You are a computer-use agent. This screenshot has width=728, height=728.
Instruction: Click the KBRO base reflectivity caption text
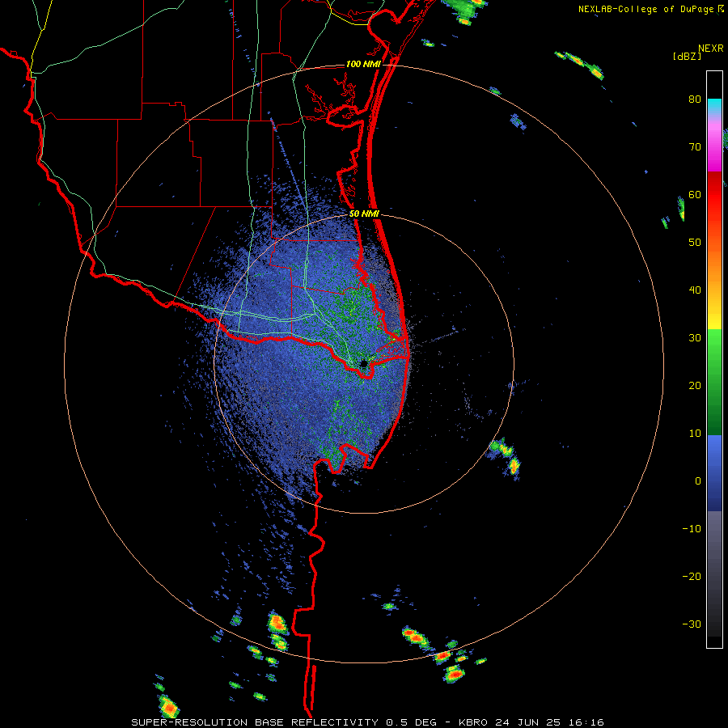pos(367,722)
